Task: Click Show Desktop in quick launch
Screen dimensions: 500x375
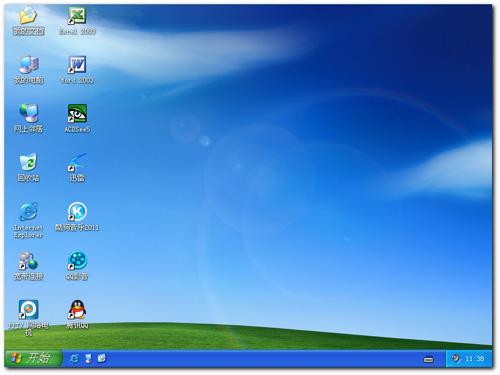Action: pyautogui.click(x=88, y=359)
